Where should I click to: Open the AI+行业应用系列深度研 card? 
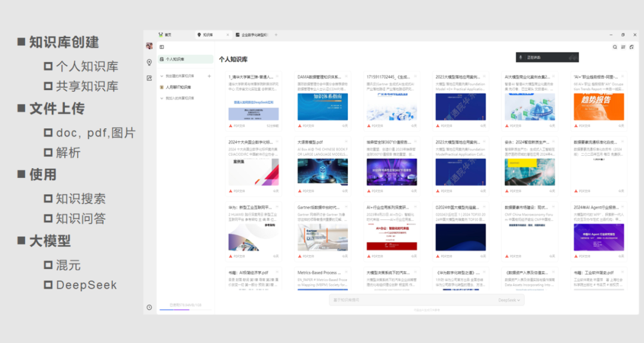pos(392,231)
